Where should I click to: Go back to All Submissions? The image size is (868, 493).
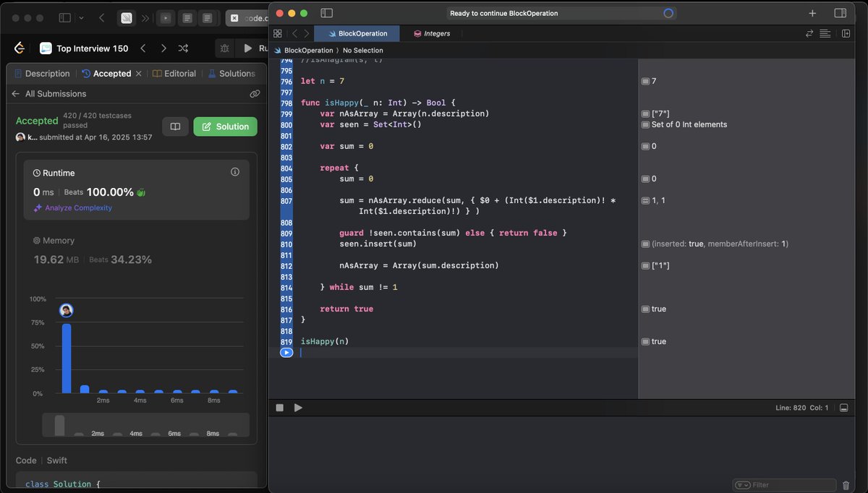pos(48,94)
